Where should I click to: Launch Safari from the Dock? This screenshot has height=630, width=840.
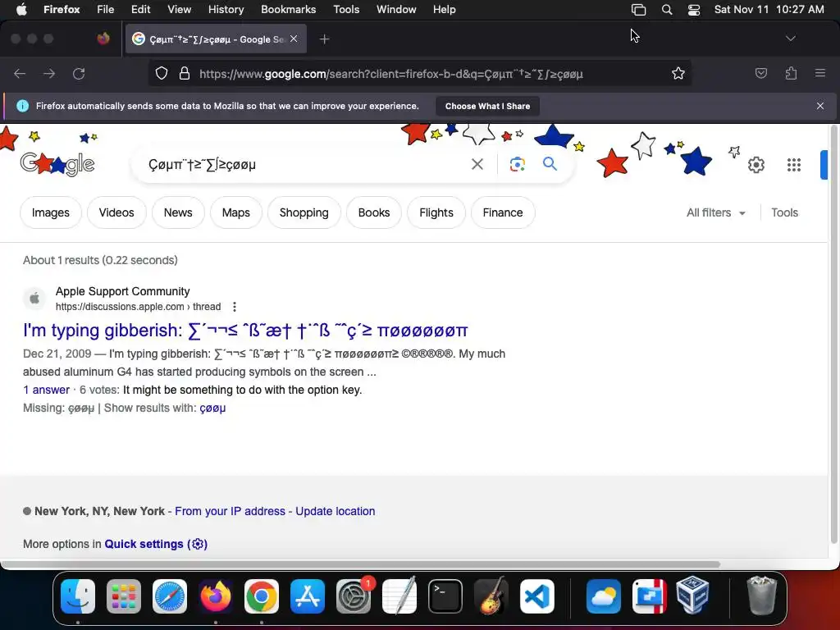pos(170,596)
